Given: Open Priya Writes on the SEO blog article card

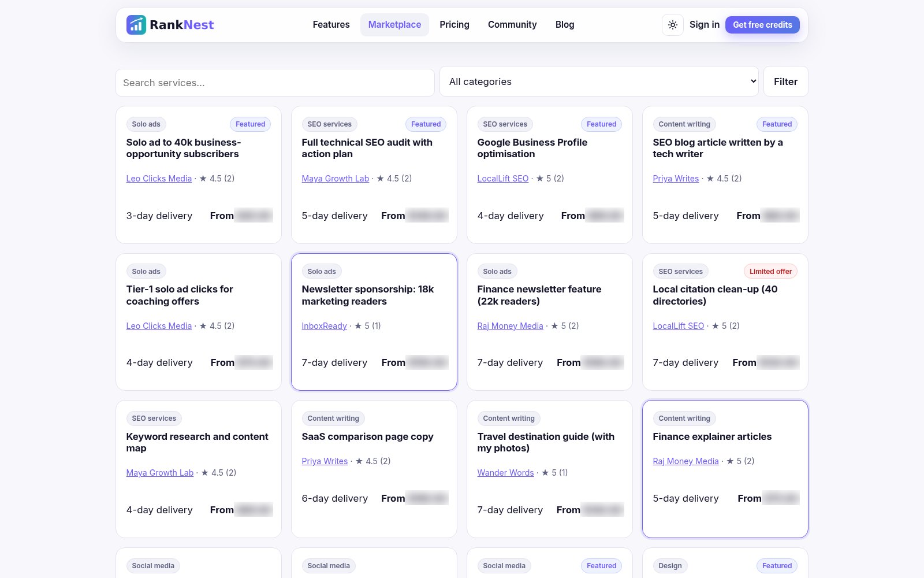Looking at the screenshot, I should pos(676,179).
